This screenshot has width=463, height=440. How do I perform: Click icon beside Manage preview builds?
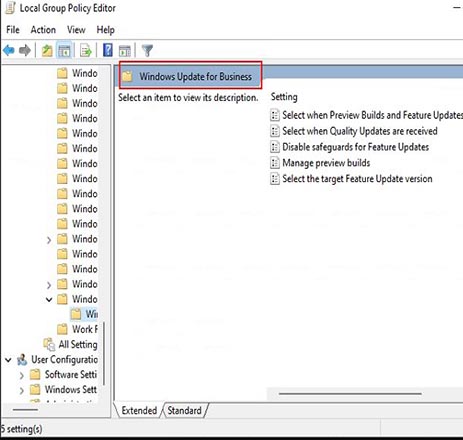[x=275, y=163]
